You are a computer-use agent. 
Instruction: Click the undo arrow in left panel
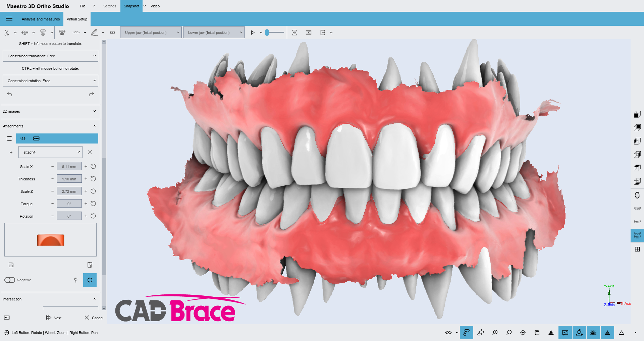coord(9,94)
